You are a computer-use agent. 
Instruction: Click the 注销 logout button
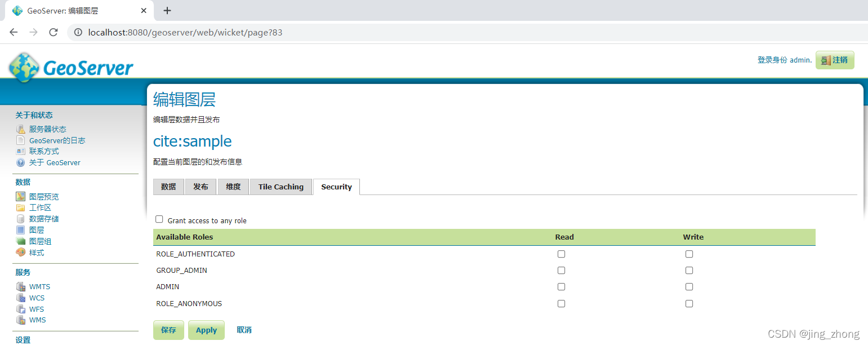pyautogui.click(x=835, y=60)
